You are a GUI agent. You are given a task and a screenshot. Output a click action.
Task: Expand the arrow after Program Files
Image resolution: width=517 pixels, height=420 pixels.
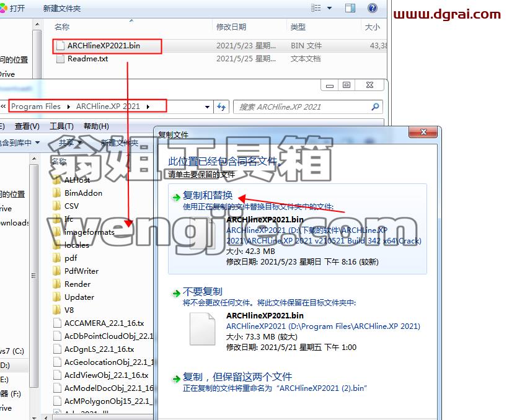click(x=69, y=107)
